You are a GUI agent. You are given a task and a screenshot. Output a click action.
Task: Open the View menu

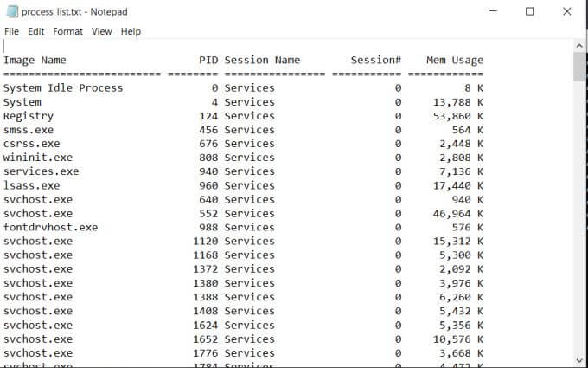[x=102, y=31]
